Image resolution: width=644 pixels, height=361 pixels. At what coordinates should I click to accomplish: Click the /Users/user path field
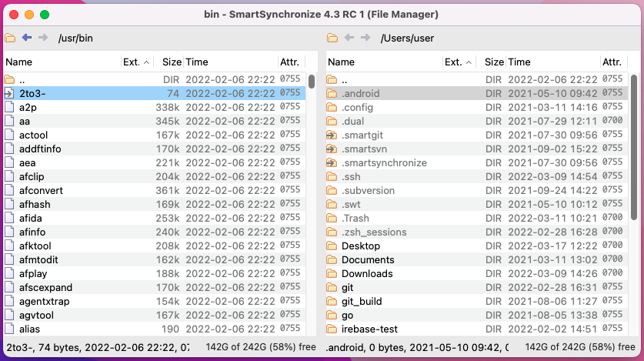pos(407,38)
